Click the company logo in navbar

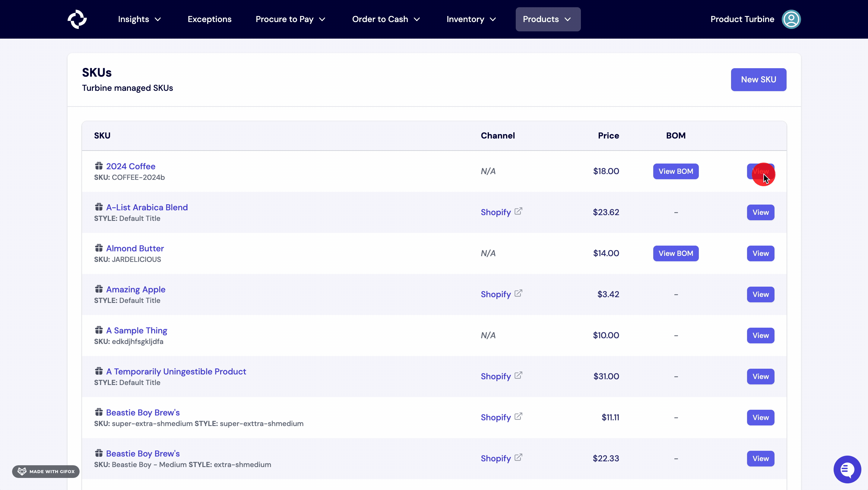(77, 19)
